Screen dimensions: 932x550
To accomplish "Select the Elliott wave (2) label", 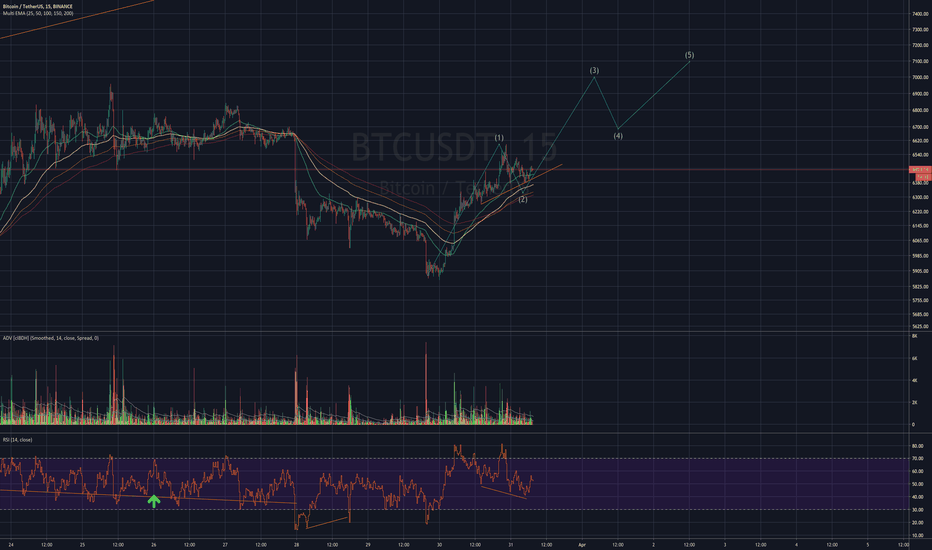I will [x=522, y=200].
